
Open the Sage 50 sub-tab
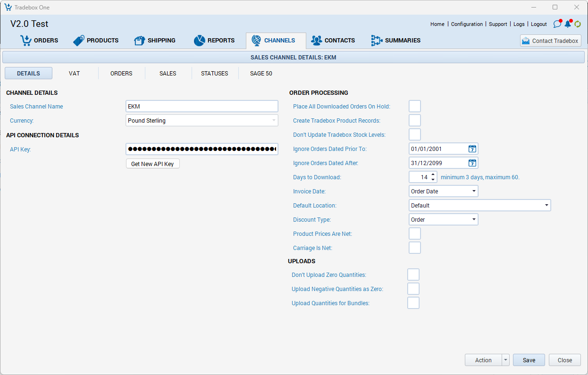(261, 73)
